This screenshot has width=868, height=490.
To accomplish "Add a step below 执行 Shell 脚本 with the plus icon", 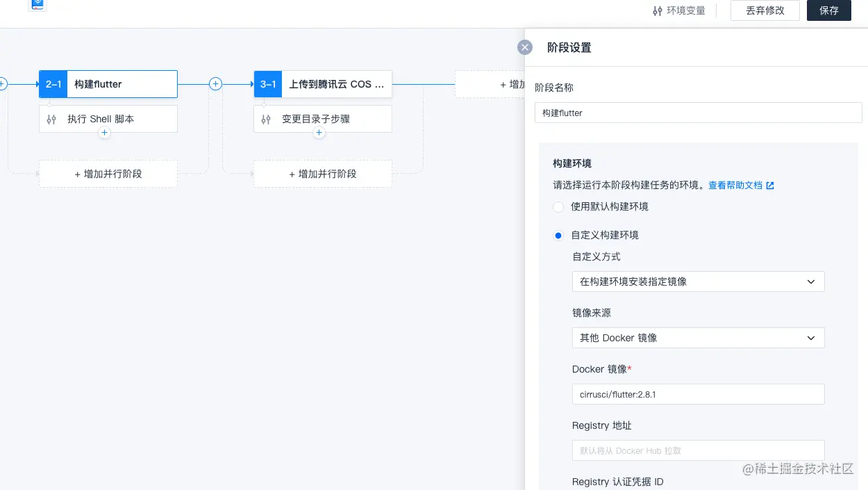I will coord(104,132).
